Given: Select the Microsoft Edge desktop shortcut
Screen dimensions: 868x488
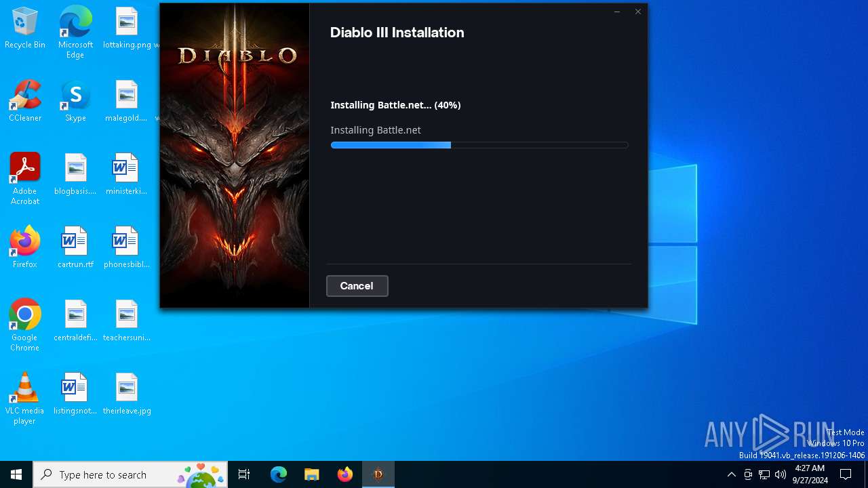Looking at the screenshot, I should coord(75,33).
